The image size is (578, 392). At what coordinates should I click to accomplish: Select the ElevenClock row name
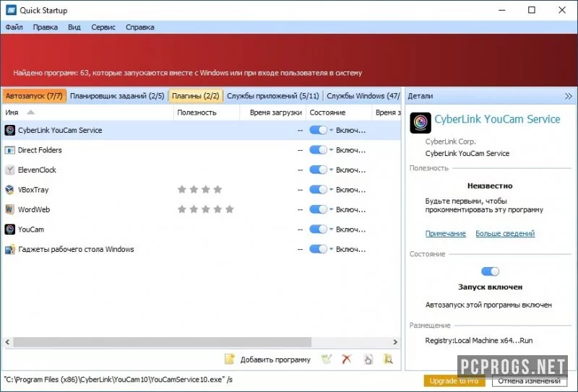pos(38,170)
